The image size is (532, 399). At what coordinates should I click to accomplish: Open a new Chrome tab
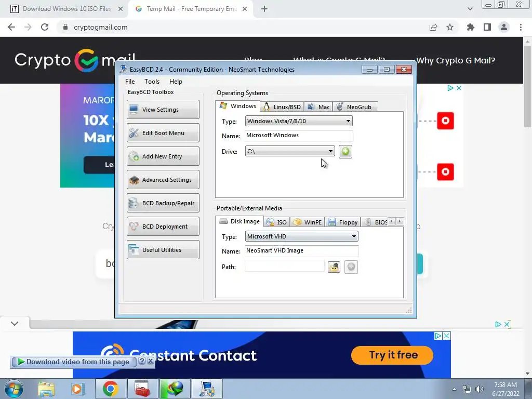(x=264, y=9)
